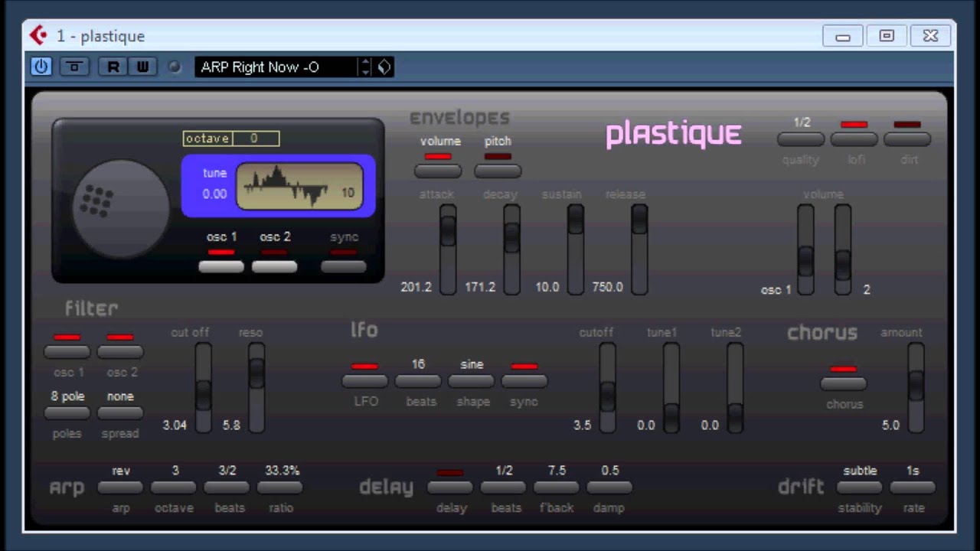Screen dimensions: 980x551
Task: Click the filter reso slider
Action: [256, 387]
